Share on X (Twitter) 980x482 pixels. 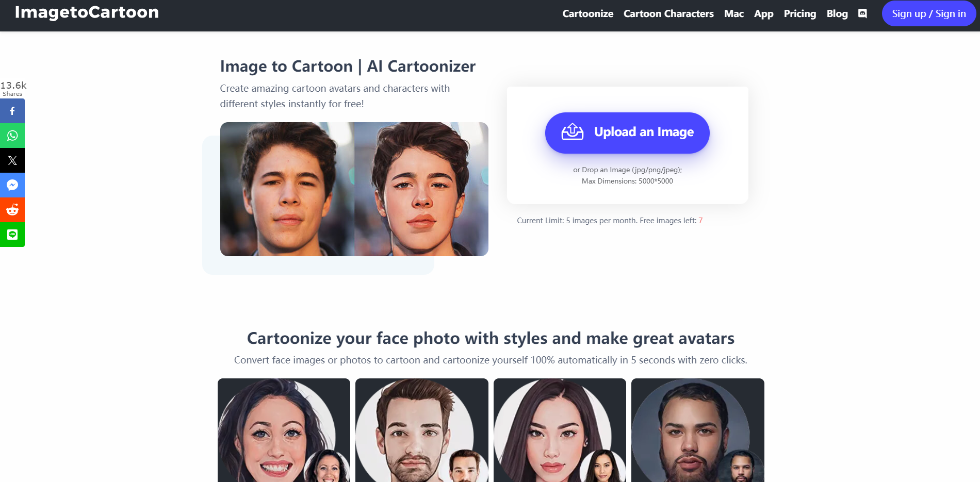(x=12, y=160)
